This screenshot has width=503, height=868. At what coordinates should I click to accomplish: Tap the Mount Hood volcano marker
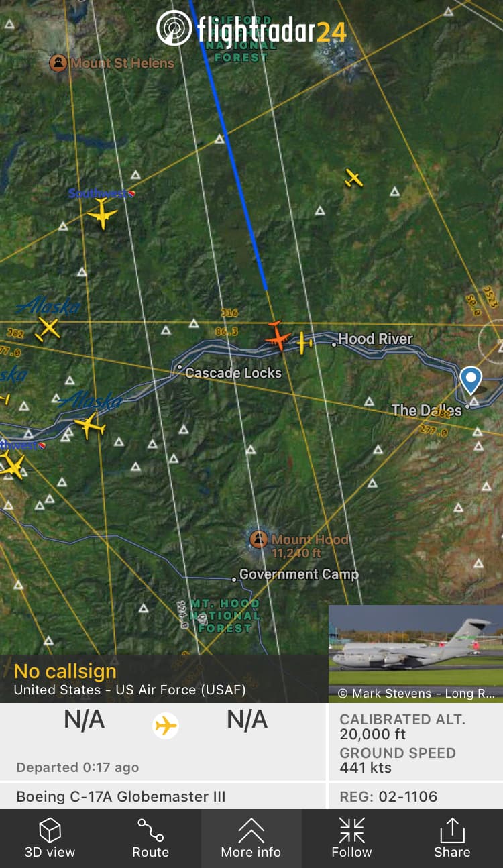point(258,539)
